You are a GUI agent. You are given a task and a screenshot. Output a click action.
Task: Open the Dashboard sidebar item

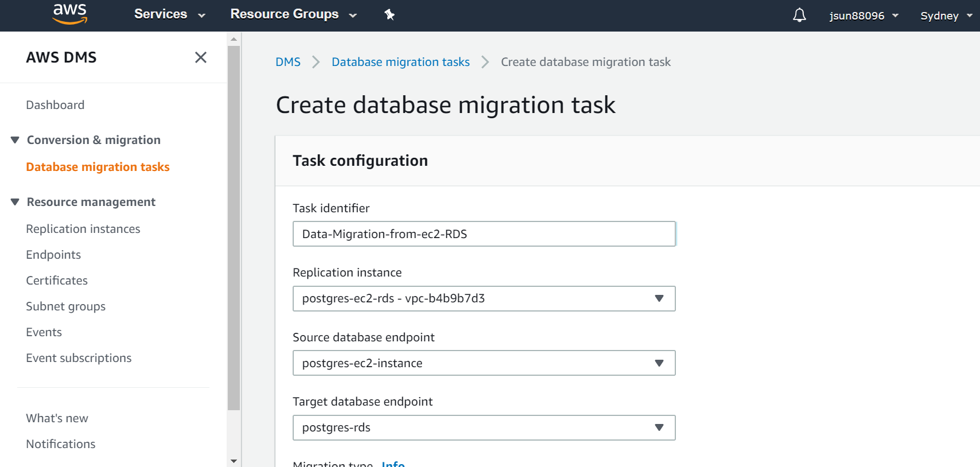point(55,105)
